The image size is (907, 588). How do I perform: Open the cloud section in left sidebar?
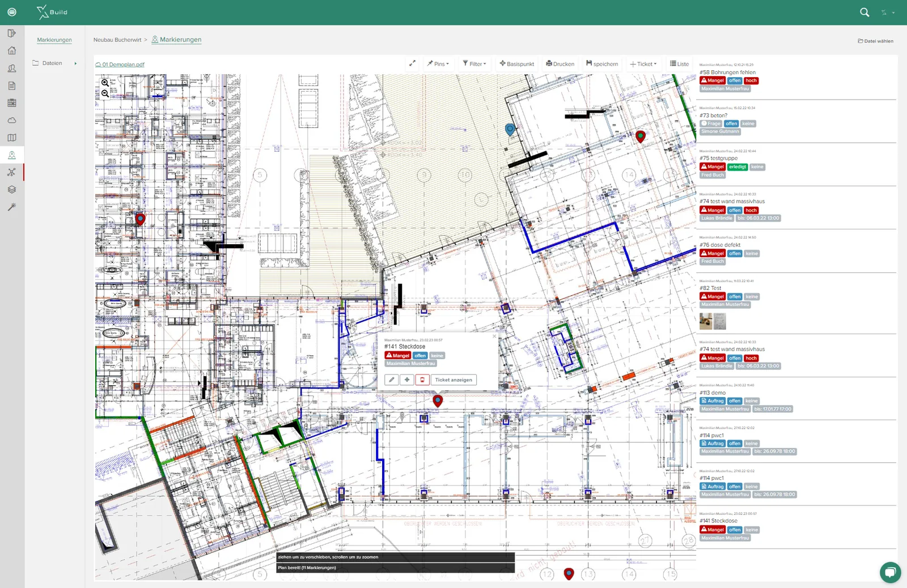tap(12, 120)
